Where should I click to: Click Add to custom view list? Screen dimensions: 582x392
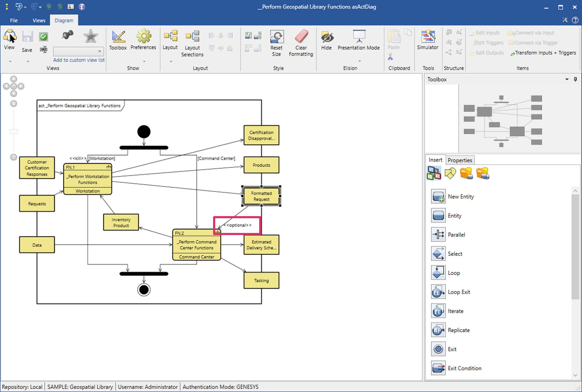(x=79, y=60)
